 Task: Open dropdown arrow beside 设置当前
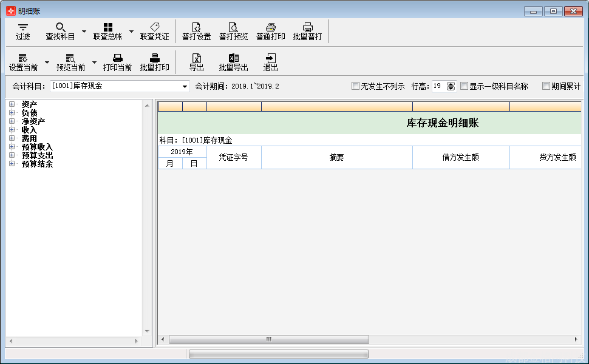click(x=47, y=62)
